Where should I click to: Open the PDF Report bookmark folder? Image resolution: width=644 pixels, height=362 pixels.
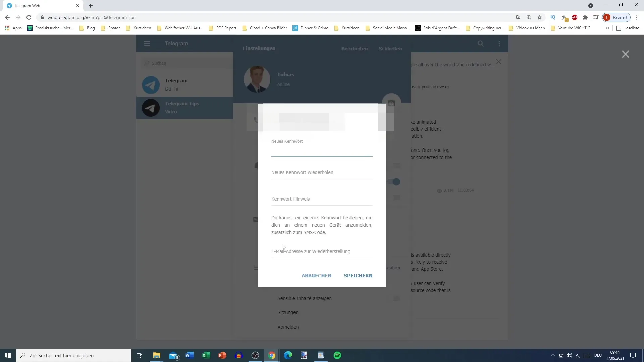223,28
